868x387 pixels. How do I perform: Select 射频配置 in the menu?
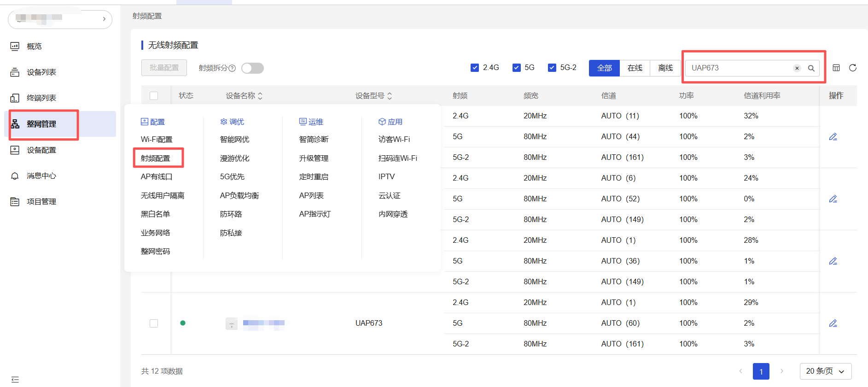156,158
